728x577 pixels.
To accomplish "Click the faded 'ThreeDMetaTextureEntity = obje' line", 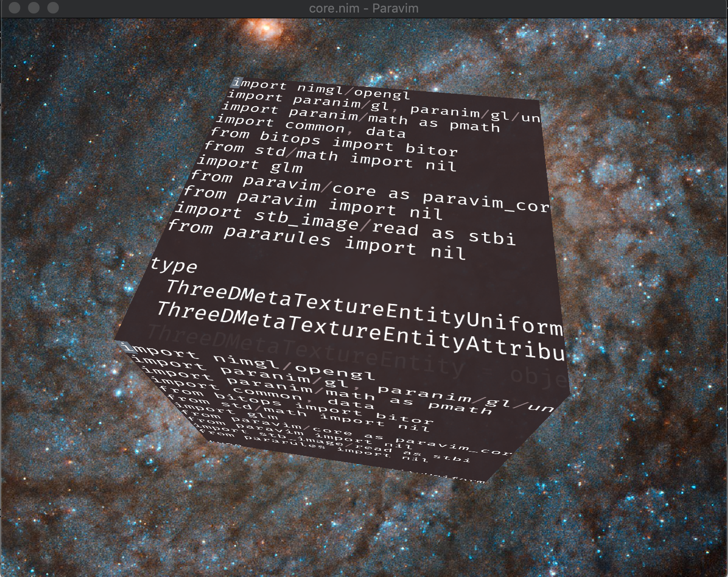I will coord(358,355).
